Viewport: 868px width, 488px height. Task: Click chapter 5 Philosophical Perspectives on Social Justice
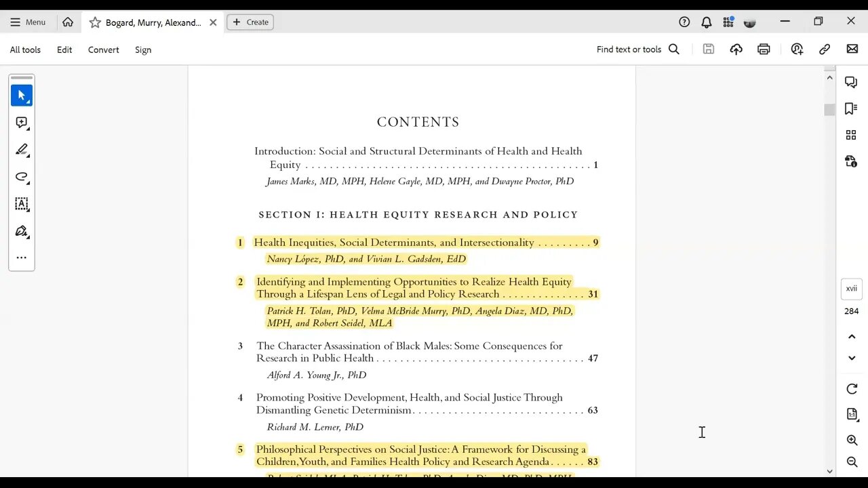click(427, 455)
